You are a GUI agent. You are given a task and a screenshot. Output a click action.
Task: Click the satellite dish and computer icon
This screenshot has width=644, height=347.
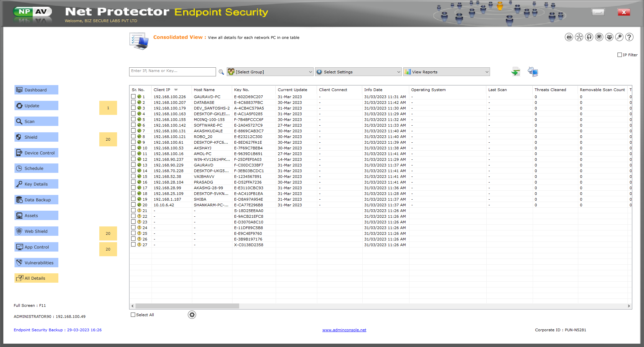click(533, 72)
